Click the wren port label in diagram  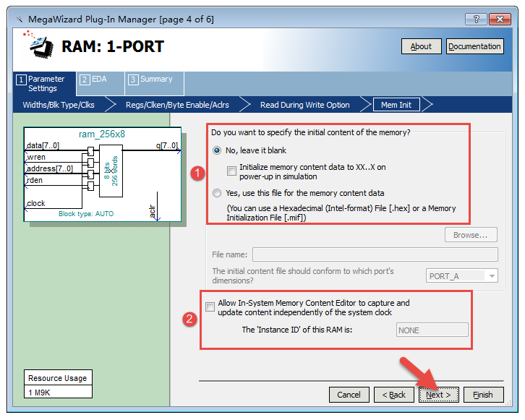[36, 158]
